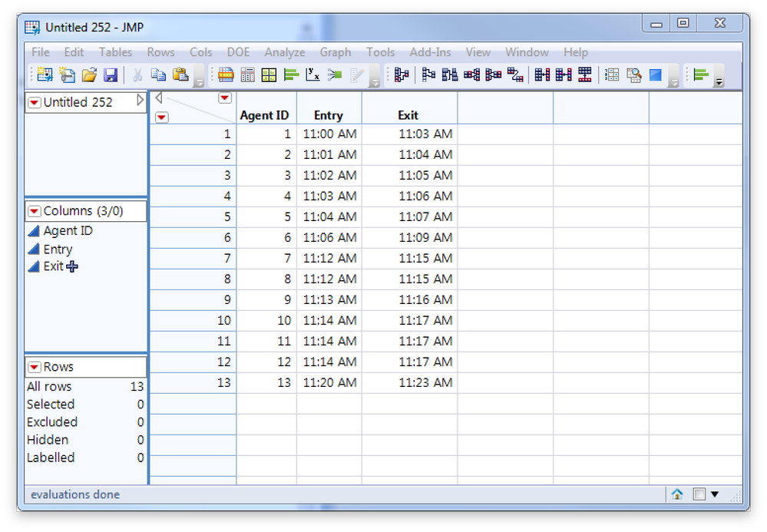Open the Cols menu
This screenshot has width=767, height=532.
point(200,52)
